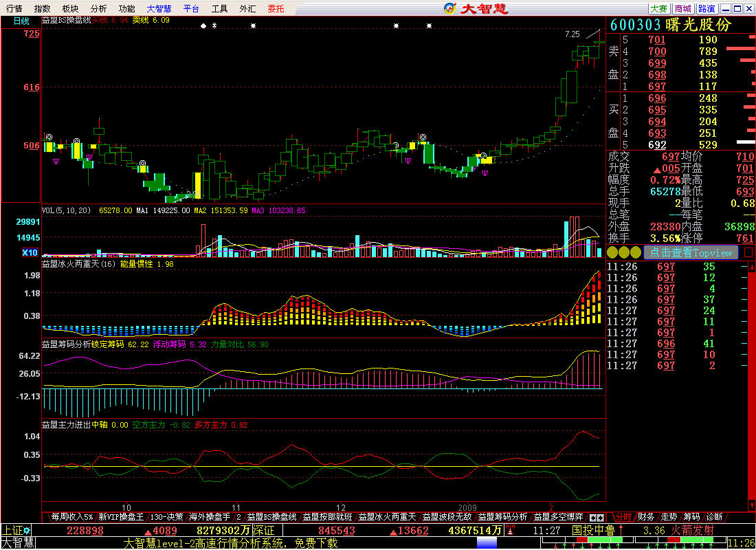Click the 深证 index label in status bar
The height and width of the screenshot is (550, 756).
click(263, 530)
